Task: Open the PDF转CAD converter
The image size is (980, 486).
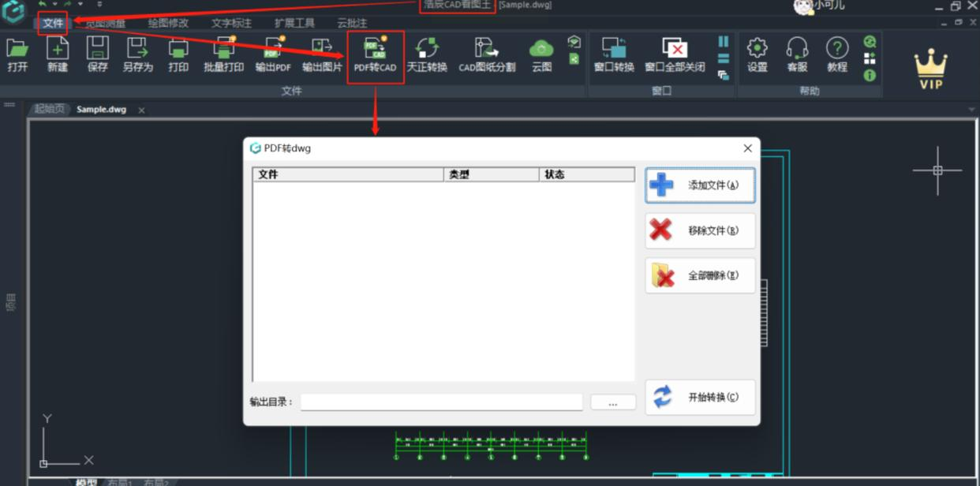Action: tap(376, 56)
